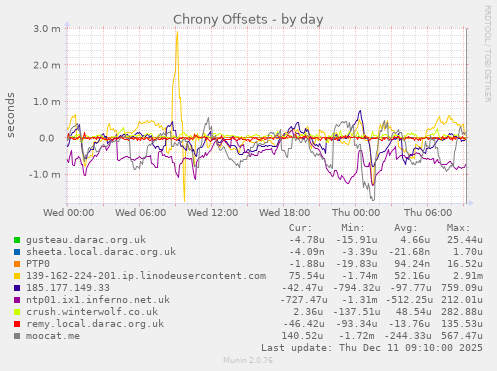Click the purple ntp01.ix1.inferno.net.uk swatch
This screenshot has height=371, width=497.
17,300
